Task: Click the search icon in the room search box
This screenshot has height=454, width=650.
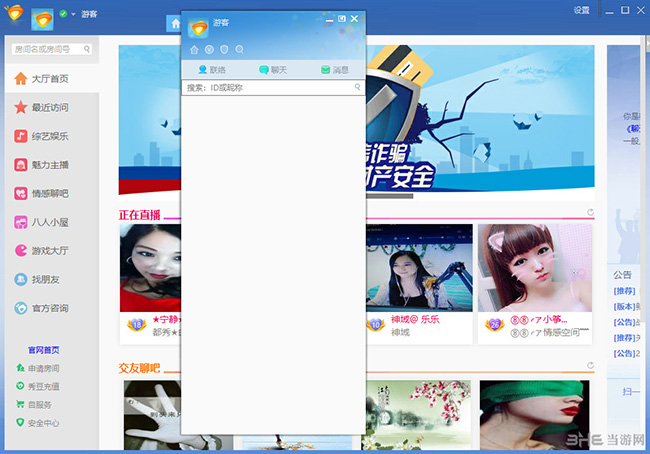Action: [87, 48]
